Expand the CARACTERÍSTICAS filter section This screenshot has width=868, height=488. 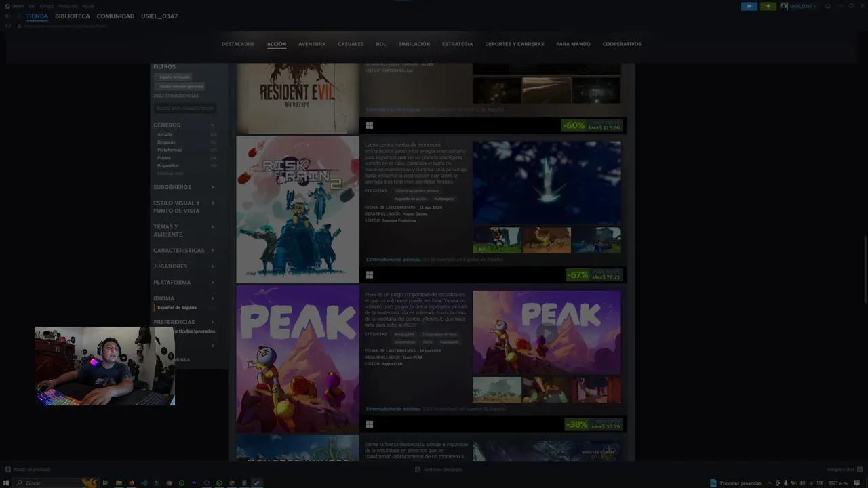(x=185, y=251)
